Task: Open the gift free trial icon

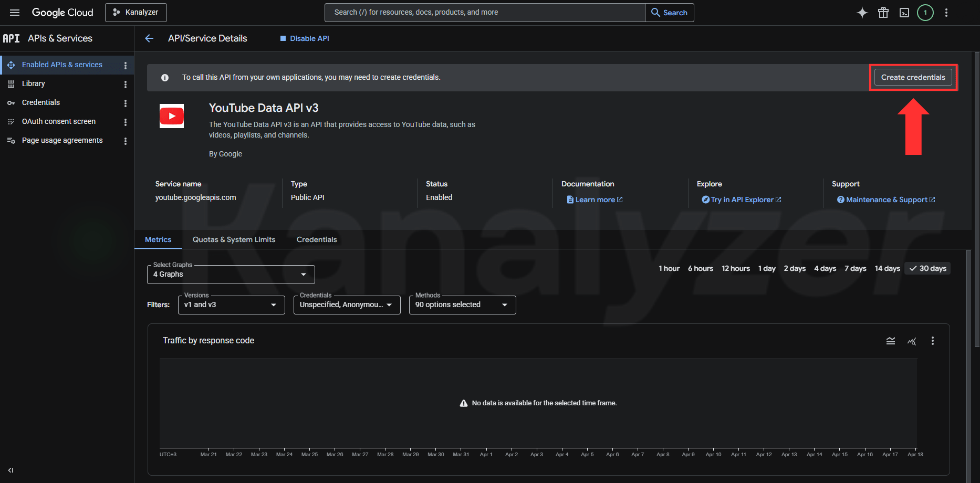Action: point(883,13)
